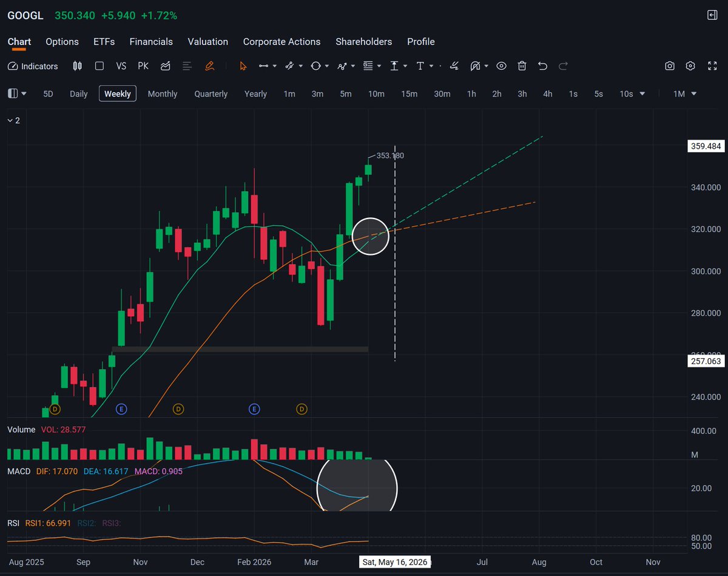The width and height of the screenshot is (728, 576).
Task: Click the RSI1: 66.991 value
Action: click(48, 523)
